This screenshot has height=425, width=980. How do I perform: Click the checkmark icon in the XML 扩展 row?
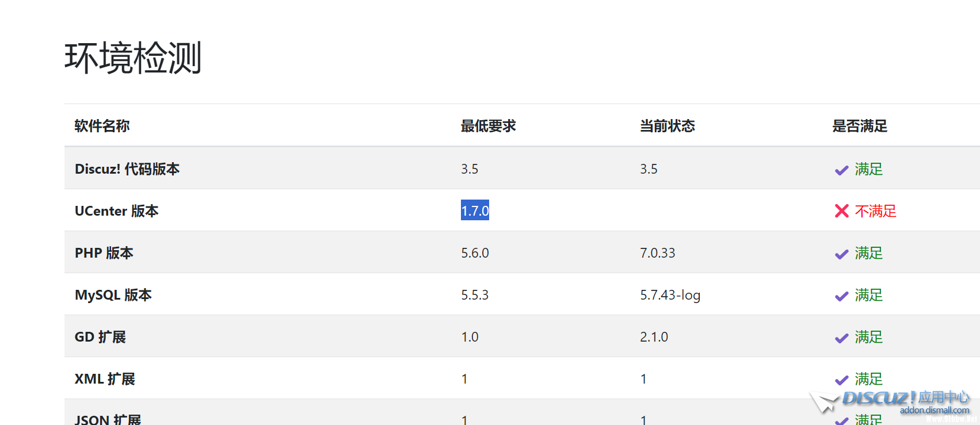coord(841,380)
